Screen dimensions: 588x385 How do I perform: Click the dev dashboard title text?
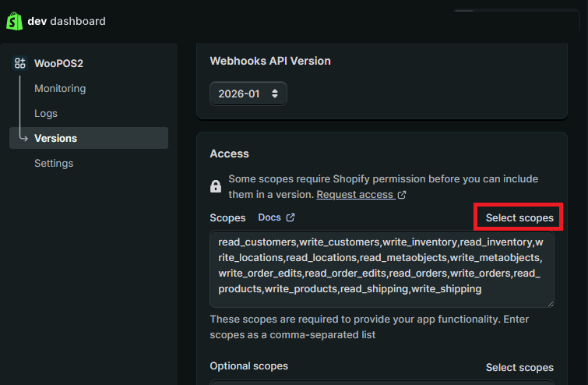(66, 21)
